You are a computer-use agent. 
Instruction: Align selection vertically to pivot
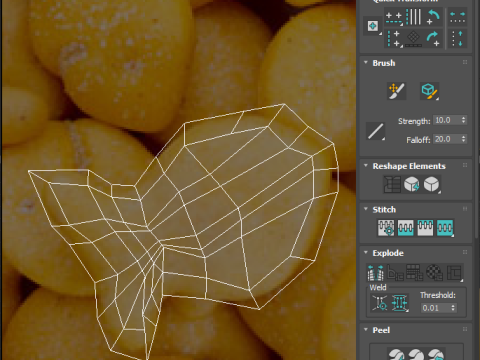click(394, 38)
